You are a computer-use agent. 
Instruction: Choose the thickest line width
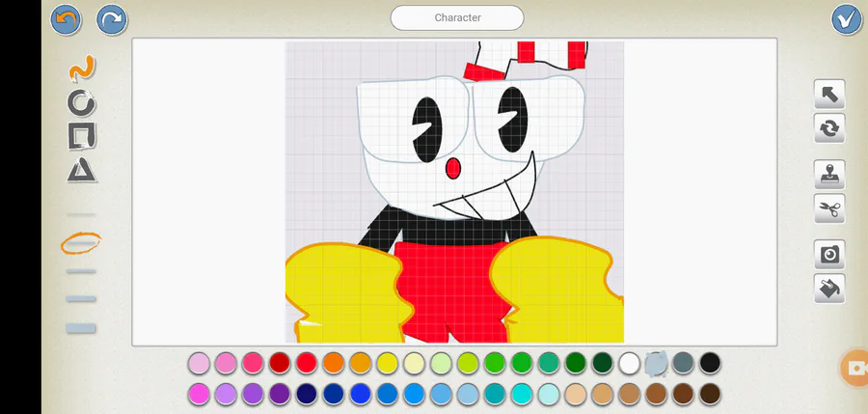[x=81, y=328]
